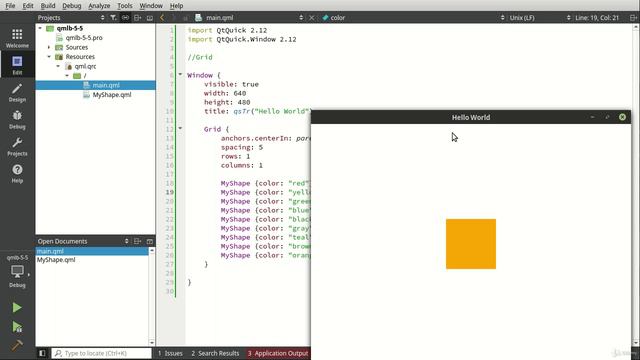
Task: Click the editor vertical scrollbar
Action: tap(636, 184)
